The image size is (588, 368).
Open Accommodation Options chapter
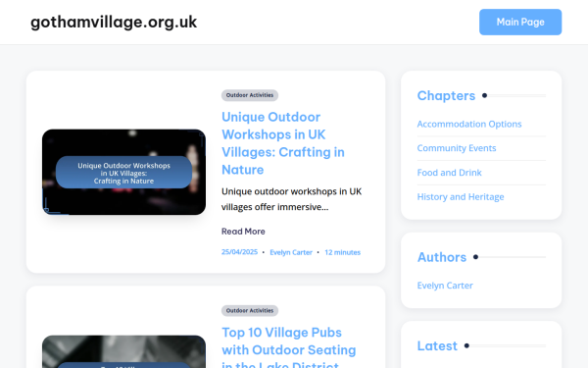(x=469, y=124)
